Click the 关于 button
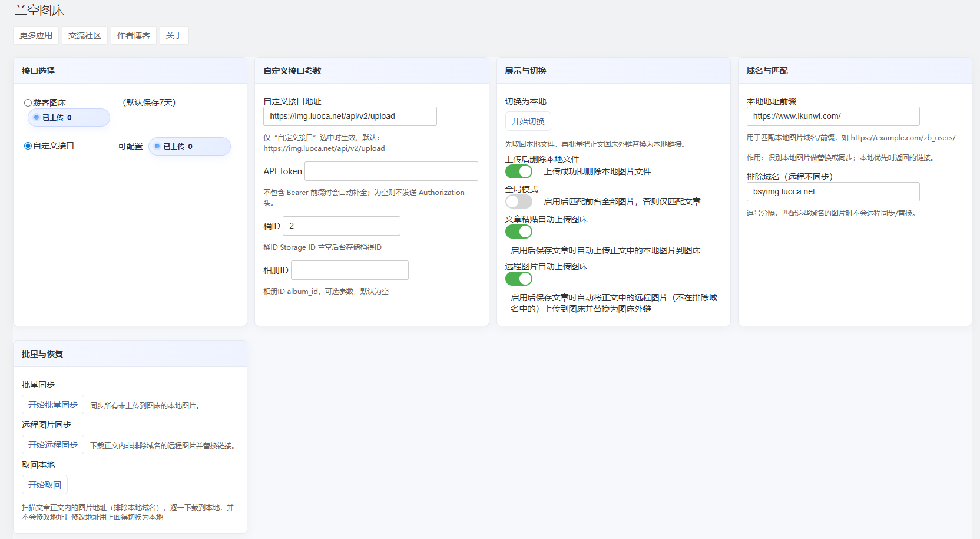This screenshot has height=539, width=980. tap(174, 35)
